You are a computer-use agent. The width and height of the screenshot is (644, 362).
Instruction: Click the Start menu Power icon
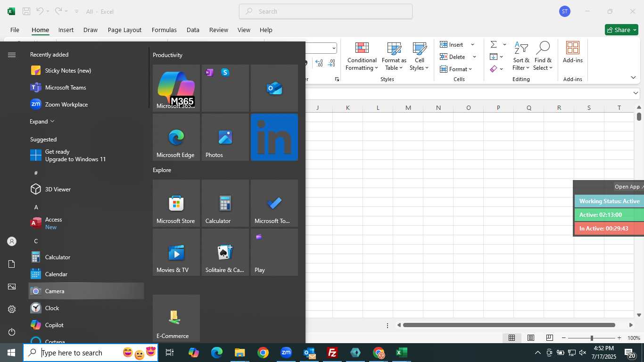[x=12, y=332]
